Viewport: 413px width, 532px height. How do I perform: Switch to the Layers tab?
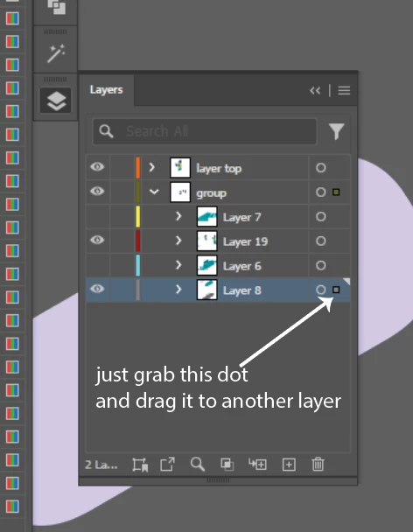[106, 90]
